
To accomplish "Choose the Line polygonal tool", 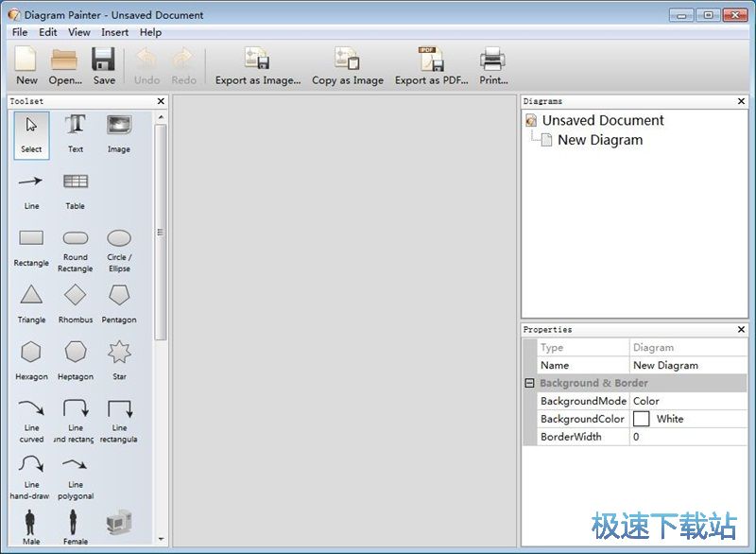I will [x=76, y=476].
